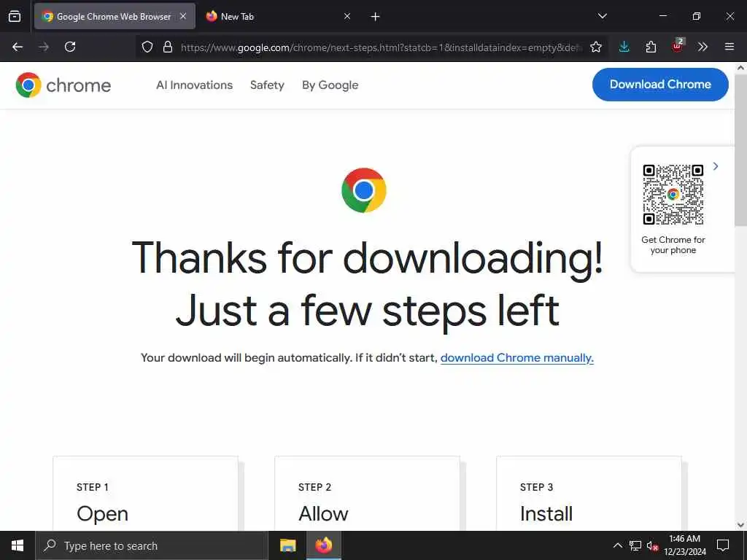The image size is (747, 560).
Task: List all tabs dropdown arrow
Action: [602, 16]
